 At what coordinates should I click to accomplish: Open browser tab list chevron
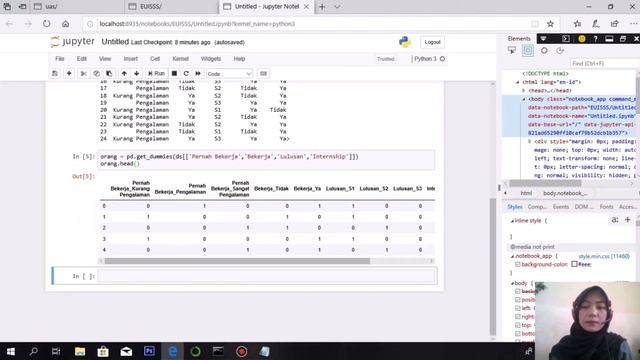point(337,7)
